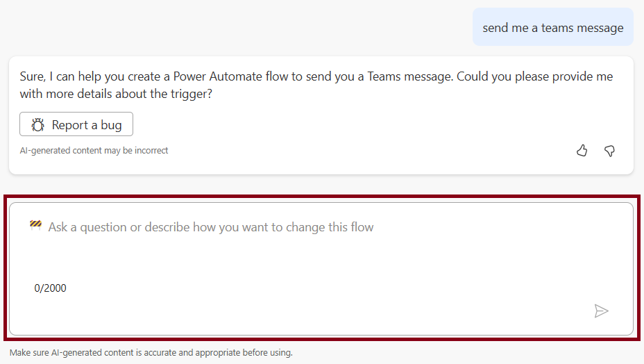644x364 pixels.
Task: Click the 0/2000 character counter
Action: (50, 288)
